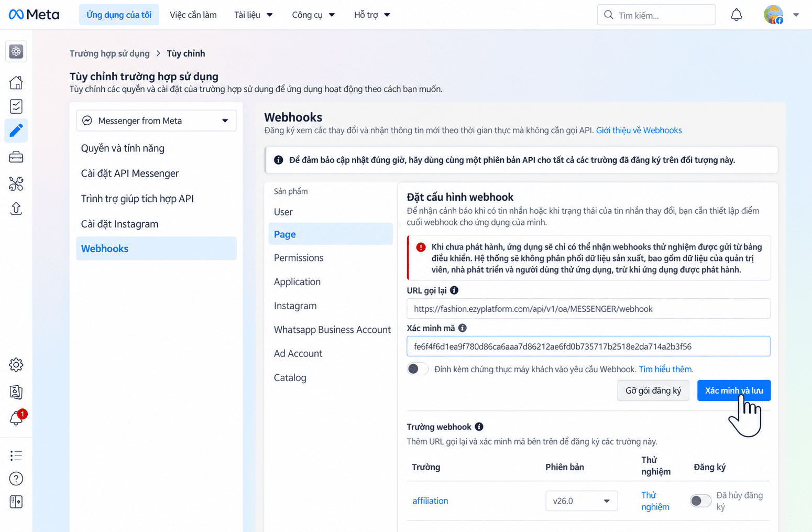Click the Xác minh mã token field
The image size is (812, 532).
point(588,346)
